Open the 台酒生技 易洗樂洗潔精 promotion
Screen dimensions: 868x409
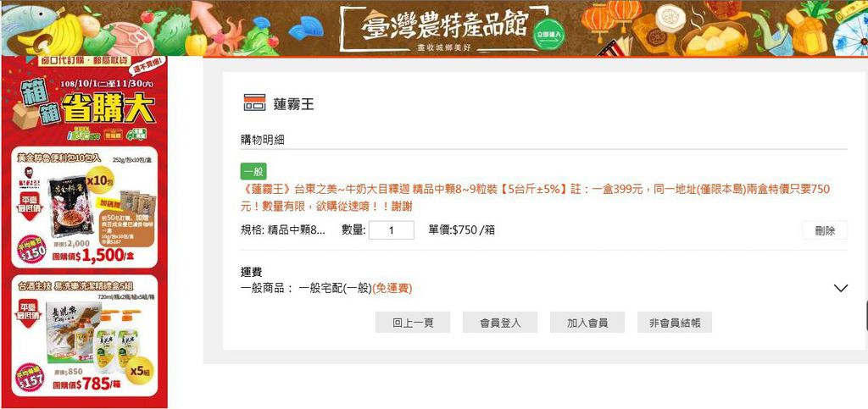pos(85,335)
